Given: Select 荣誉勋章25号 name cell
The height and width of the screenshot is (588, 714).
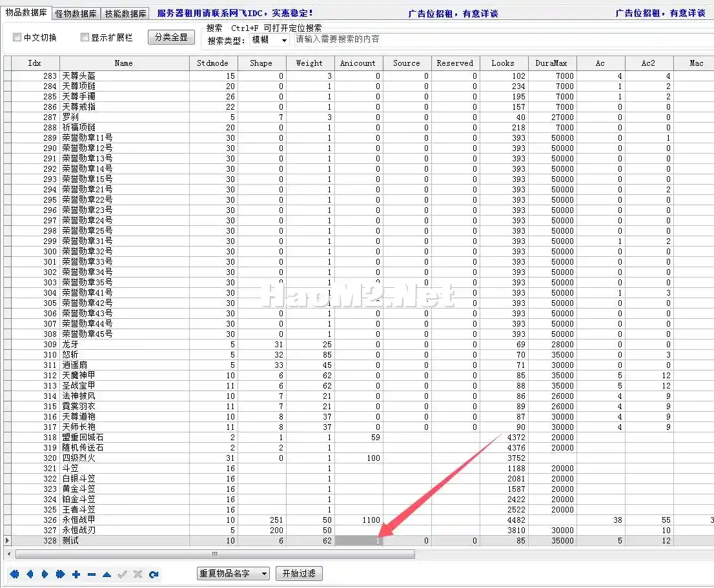Looking at the screenshot, I should tap(125, 230).
